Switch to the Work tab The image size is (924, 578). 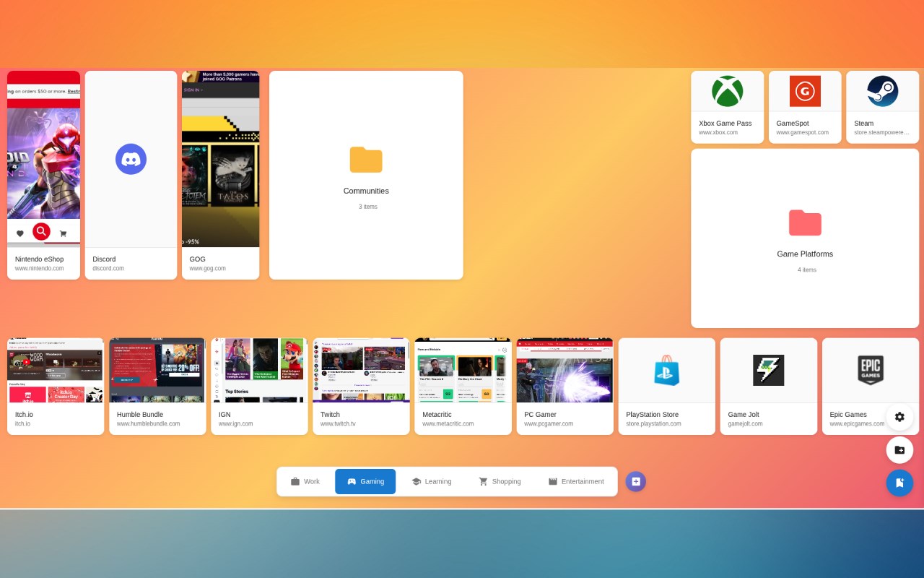click(x=305, y=481)
